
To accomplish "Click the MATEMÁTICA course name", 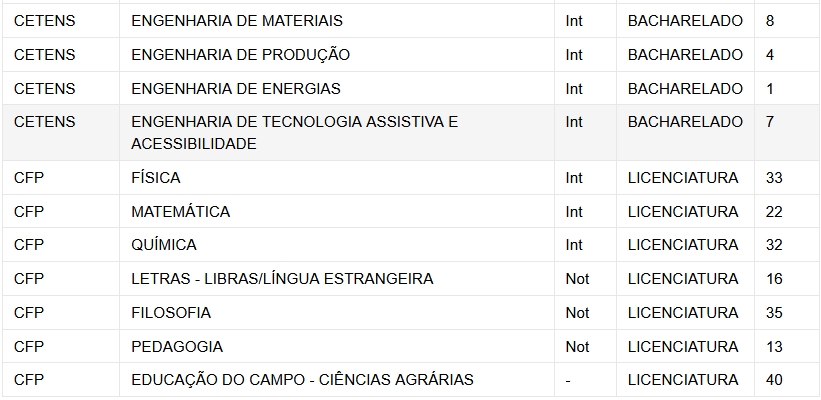I will click(x=180, y=212).
